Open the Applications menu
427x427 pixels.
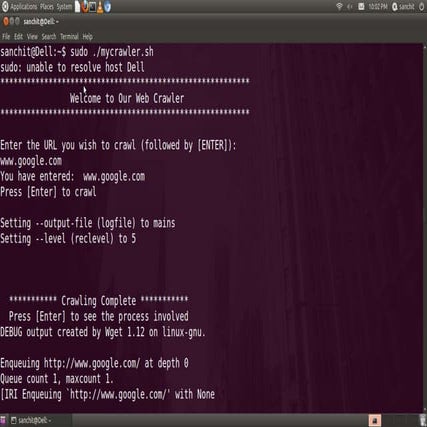point(23,7)
